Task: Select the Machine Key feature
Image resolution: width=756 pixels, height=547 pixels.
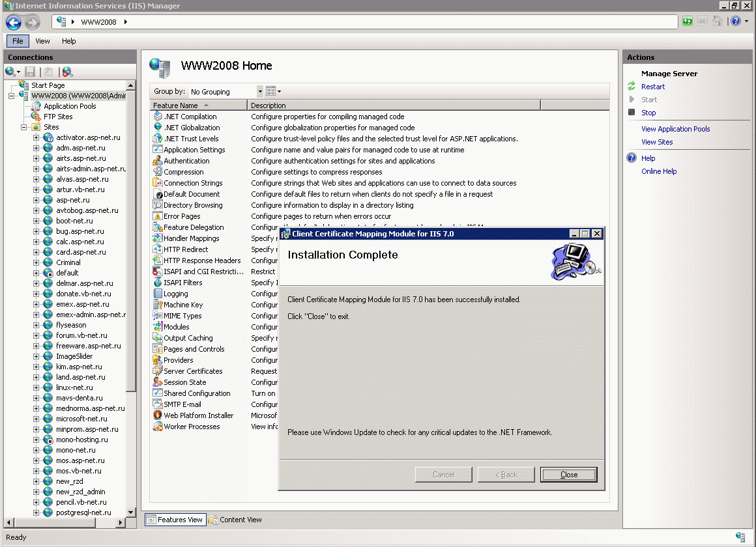Action: coord(182,305)
